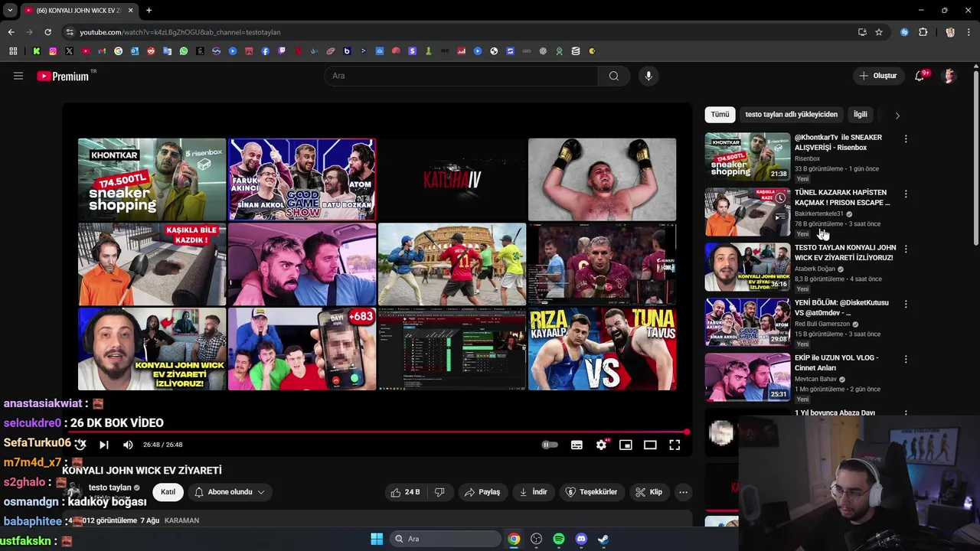Viewport: 980px width, 551px height.
Task: Open the account avatar menu on YouTube
Action: (x=949, y=76)
